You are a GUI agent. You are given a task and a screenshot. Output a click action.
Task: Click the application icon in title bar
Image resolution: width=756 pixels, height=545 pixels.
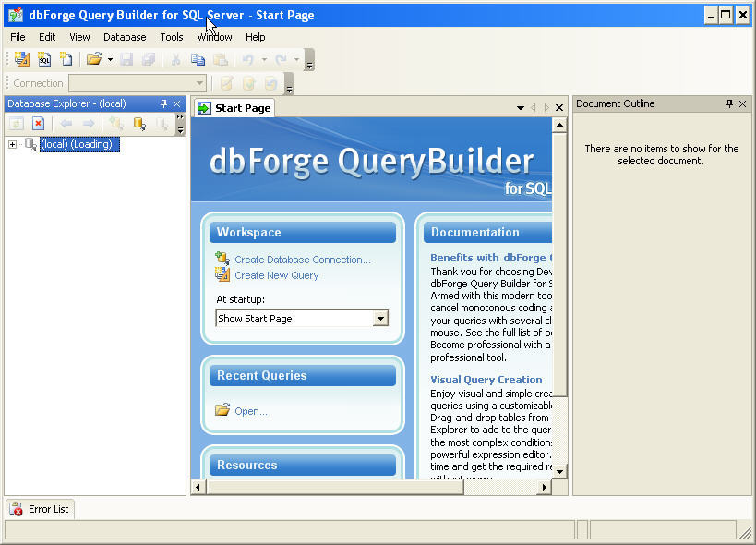click(x=16, y=15)
